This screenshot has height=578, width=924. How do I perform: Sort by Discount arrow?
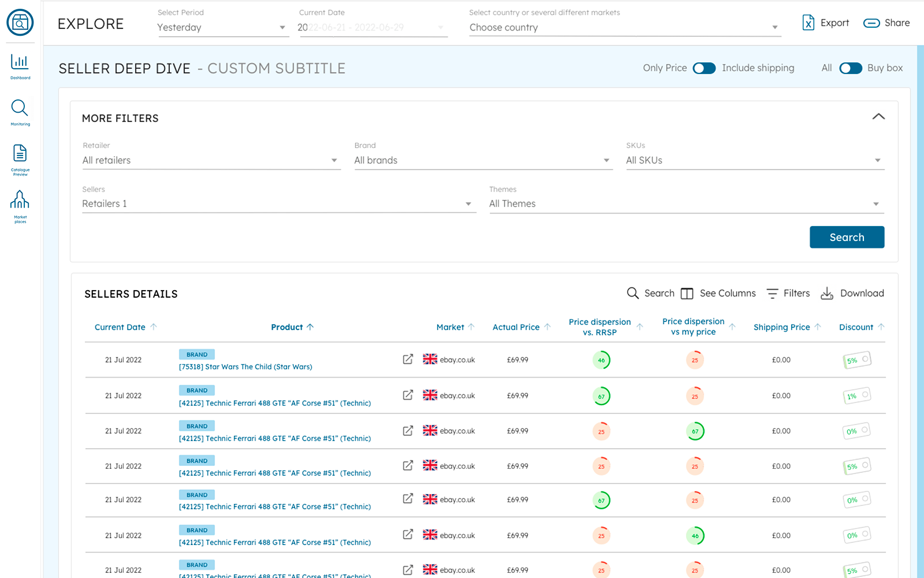pos(881,327)
